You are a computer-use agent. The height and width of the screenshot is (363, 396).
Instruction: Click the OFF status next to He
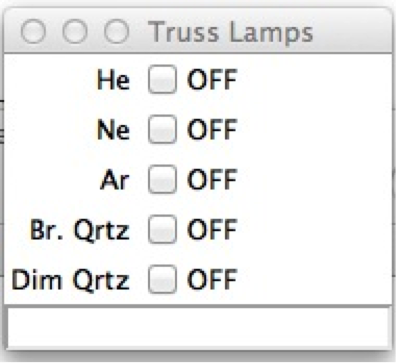click(x=212, y=80)
